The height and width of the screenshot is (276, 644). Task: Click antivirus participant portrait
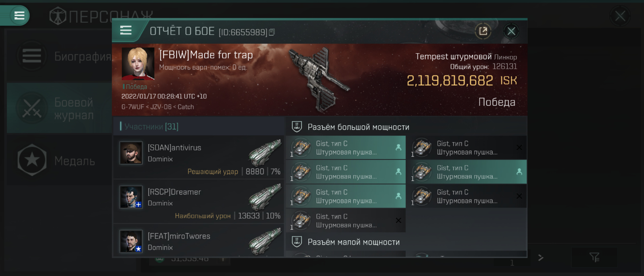[x=131, y=153]
